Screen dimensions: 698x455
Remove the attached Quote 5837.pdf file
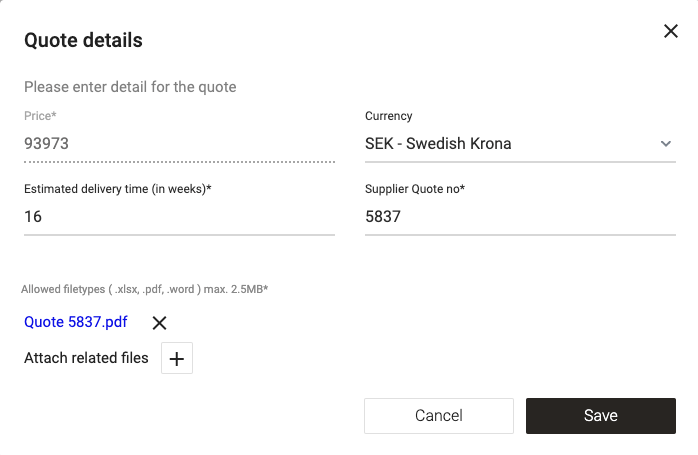(159, 322)
